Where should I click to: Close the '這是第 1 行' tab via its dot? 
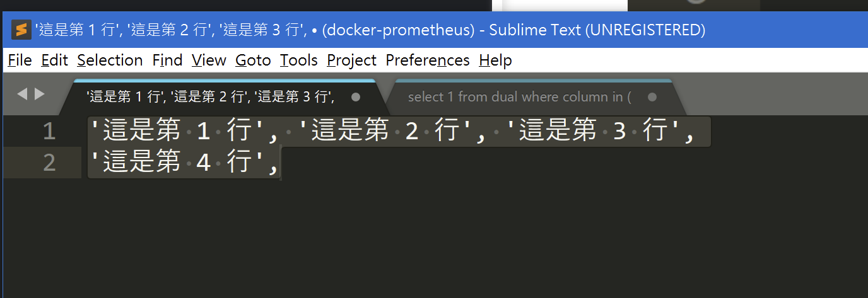click(x=356, y=97)
